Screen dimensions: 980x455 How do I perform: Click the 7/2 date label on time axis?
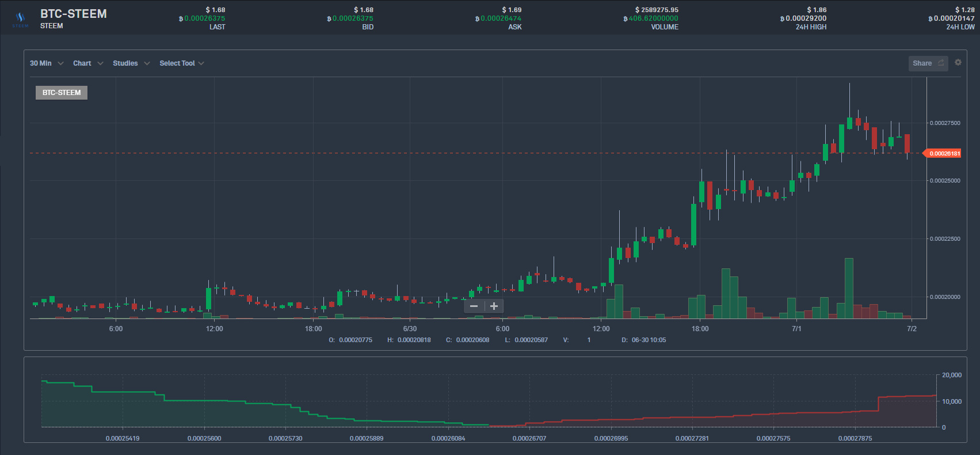(912, 329)
